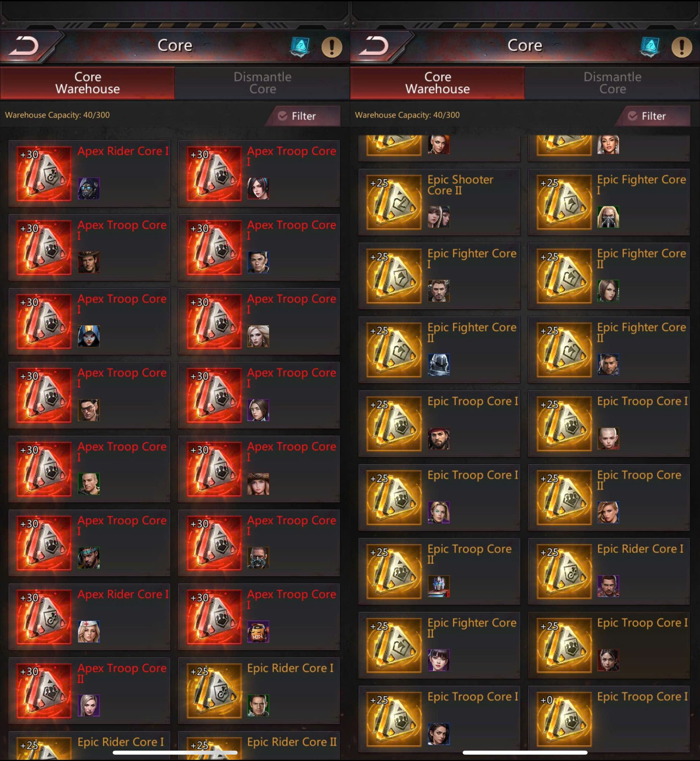Screen dimensions: 700x761
Task: Tap the back arrow in right panel
Action: pyautogui.click(x=374, y=46)
